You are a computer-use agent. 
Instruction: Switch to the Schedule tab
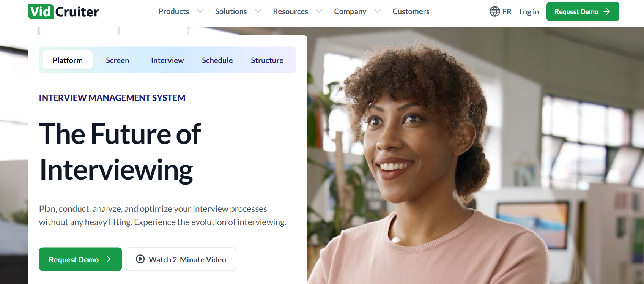[x=217, y=60]
